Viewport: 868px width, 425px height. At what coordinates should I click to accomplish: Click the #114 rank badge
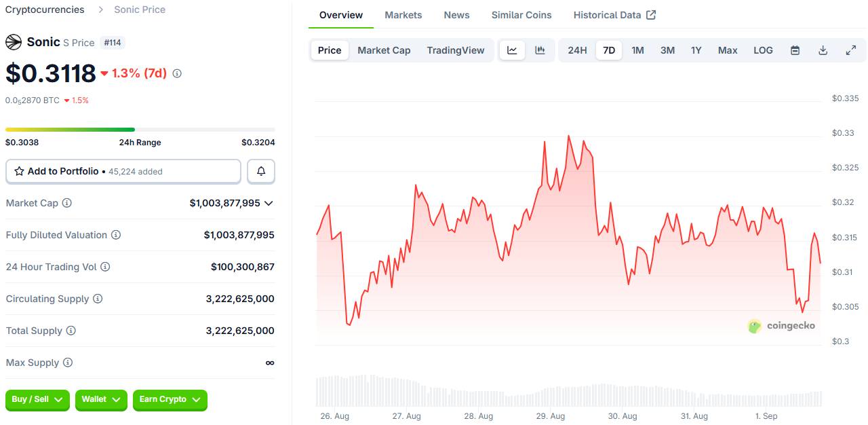[113, 42]
